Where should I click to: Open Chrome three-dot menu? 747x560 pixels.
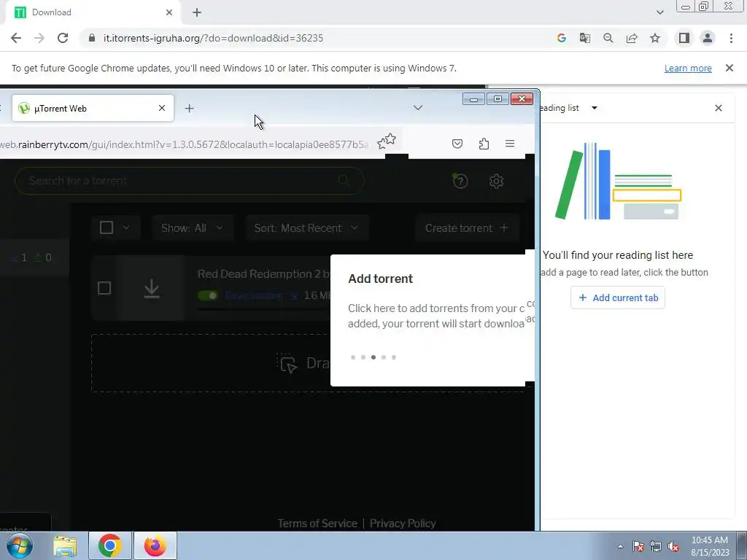click(731, 38)
